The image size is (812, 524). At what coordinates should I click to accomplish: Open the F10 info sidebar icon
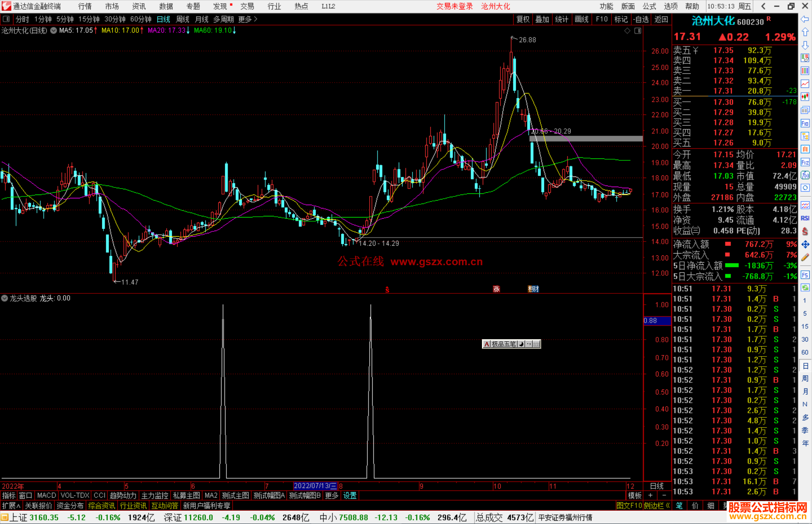tap(805, 123)
